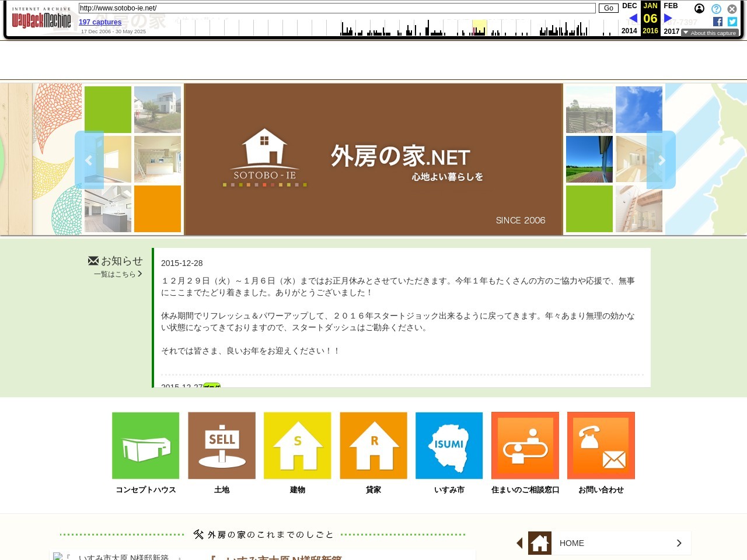
Task: Click the Wayback Machine logo
Action: tap(41, 19)
